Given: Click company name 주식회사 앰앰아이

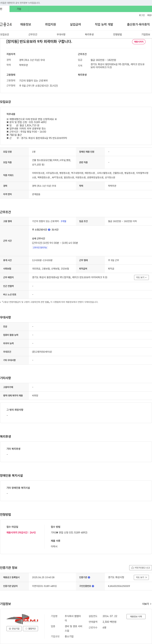Looking at the screenshot, I should click(x=73, y=618).
